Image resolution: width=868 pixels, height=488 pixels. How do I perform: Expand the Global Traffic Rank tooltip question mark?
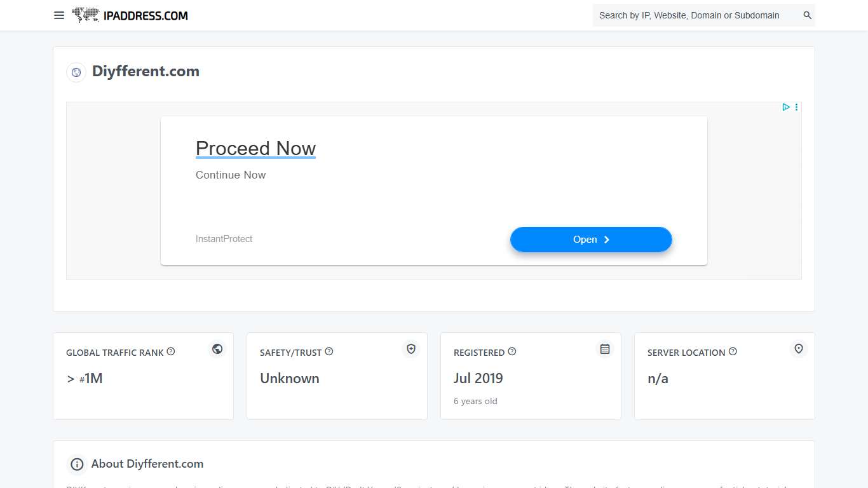point(170,350)
